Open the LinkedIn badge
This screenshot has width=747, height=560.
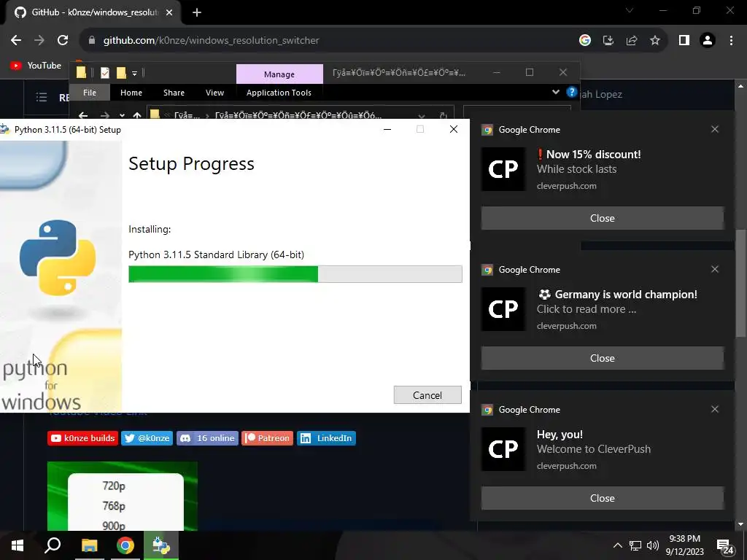[326, 438]
